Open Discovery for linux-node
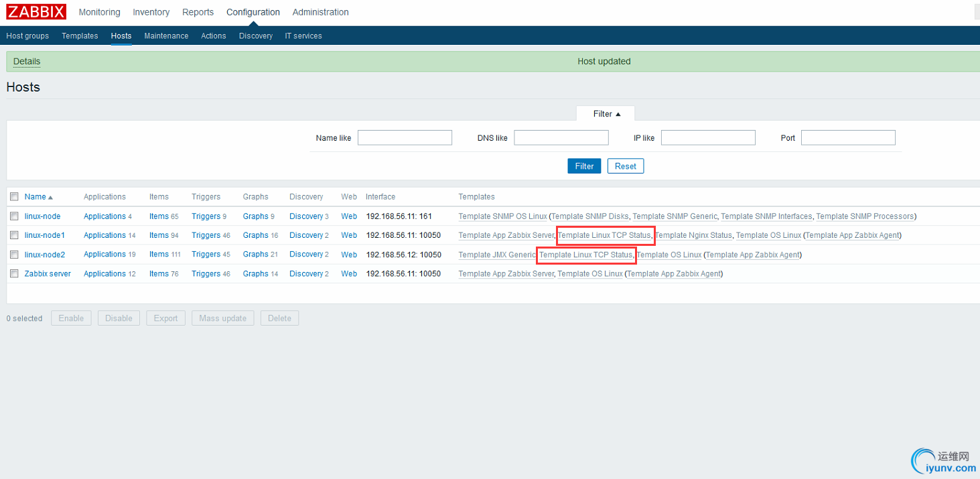980x479 pixels. [x=306, y=216]
